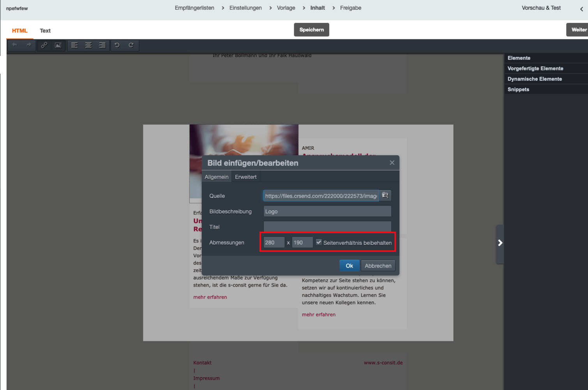Click the Speichern button
The height and width of the screenshot is (390, 588).
click(x=311, y=30)
